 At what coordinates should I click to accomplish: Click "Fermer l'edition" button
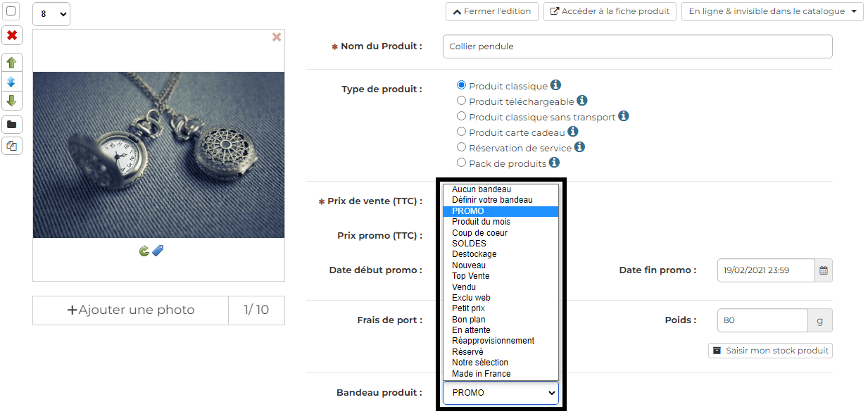pyautogui.click(x=492, y=11)
